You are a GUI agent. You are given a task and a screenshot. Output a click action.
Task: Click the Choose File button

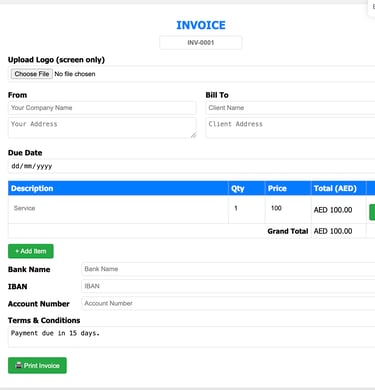(x=32, y=74)
